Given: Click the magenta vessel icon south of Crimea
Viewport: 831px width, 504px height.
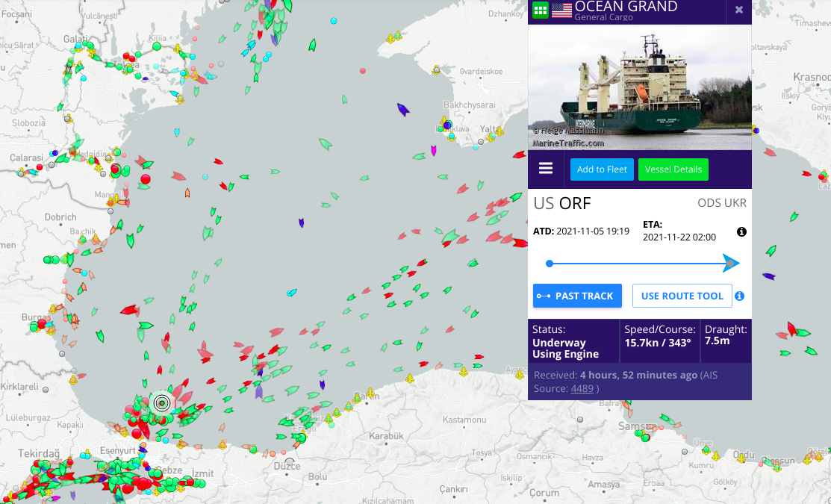Looking at the screenshot, I should [x=433, y=151].
